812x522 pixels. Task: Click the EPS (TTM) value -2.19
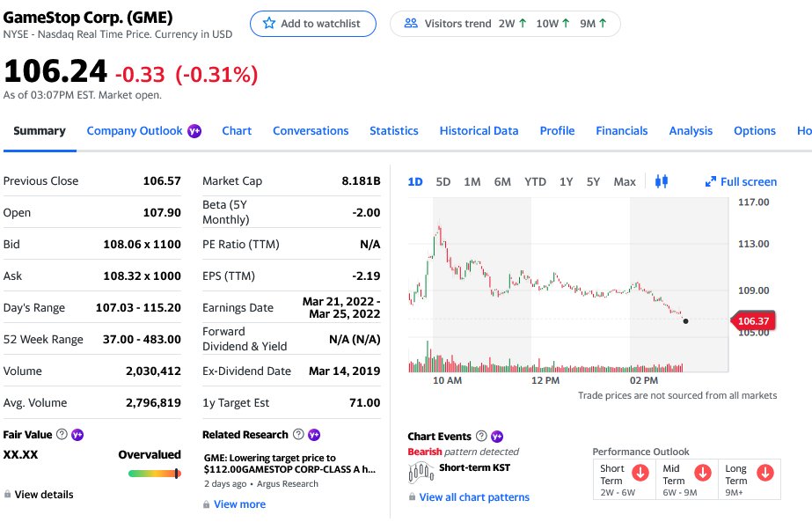point(366,276)
